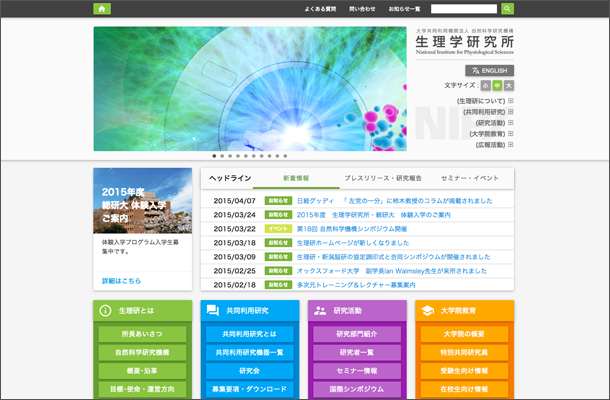
Task: Click the blue 研究会 button
Action: (x=250, y=371)
